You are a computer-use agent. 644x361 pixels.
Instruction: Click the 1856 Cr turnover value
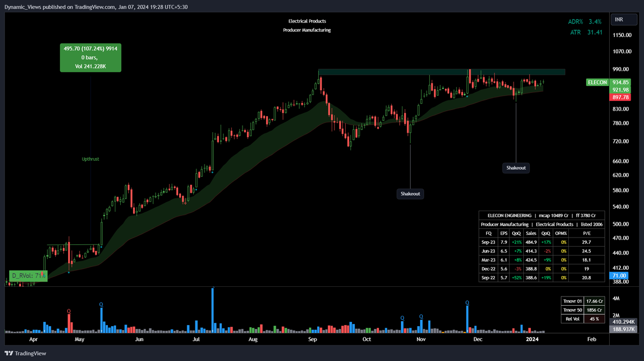[595, 310]
